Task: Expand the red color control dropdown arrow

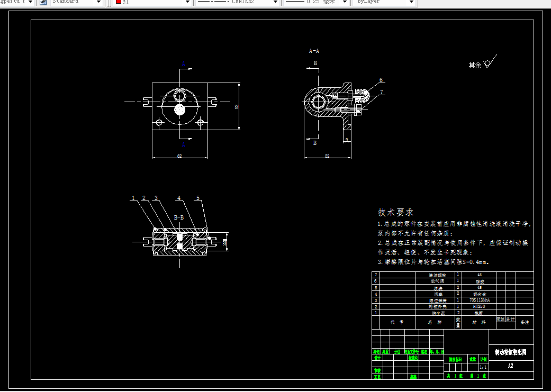Action: coord(188,2)
